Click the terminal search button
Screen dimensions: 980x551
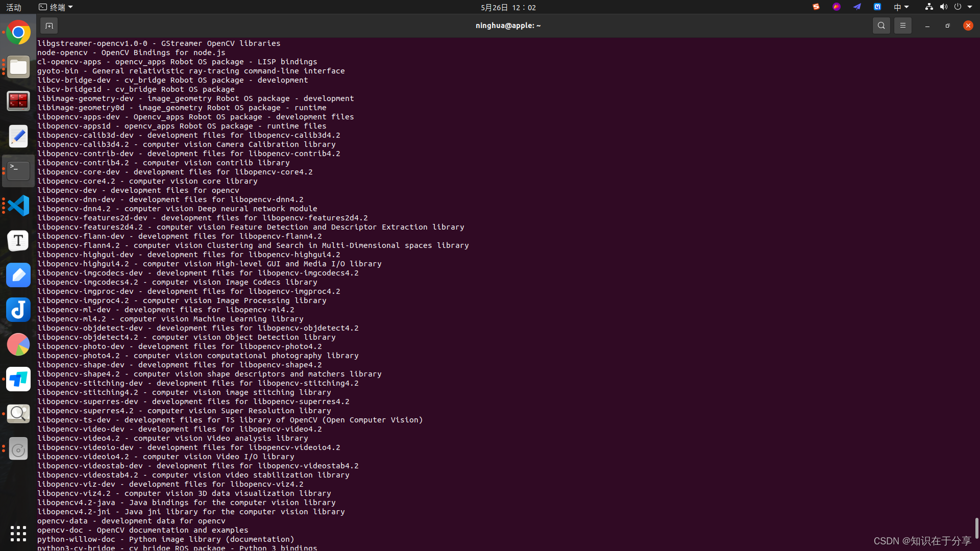point(881,26)
